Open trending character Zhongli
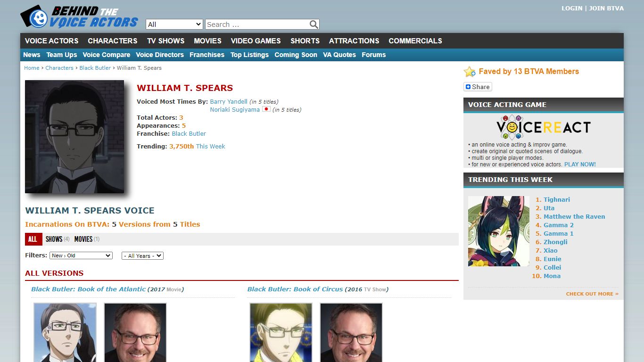 click(x=555, y=242)
